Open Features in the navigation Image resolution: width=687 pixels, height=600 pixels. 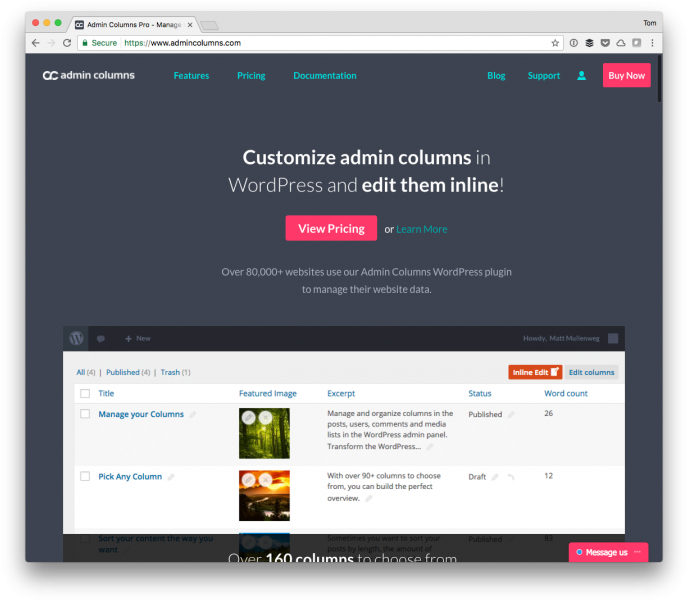pyautogui.click(x=191, y=75)
